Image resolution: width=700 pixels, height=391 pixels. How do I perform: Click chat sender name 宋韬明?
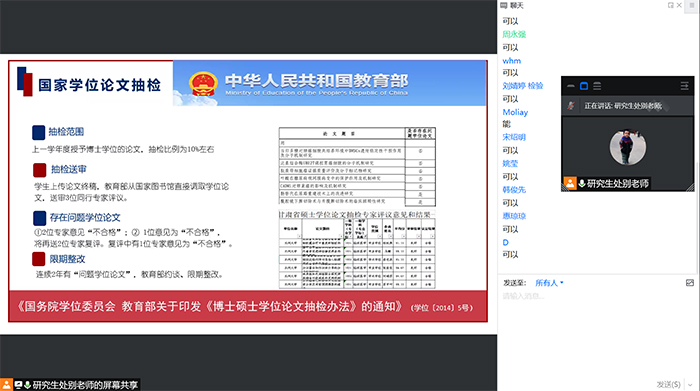click(514, 137)
